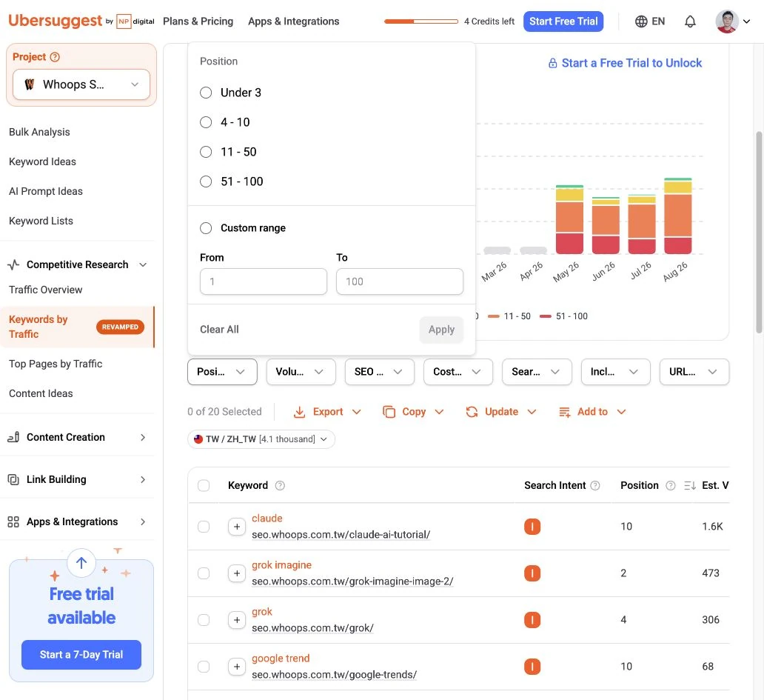Expand the google trend row plus icon
The height and width of the screenshot is (700, 764).
pos(237,667)
